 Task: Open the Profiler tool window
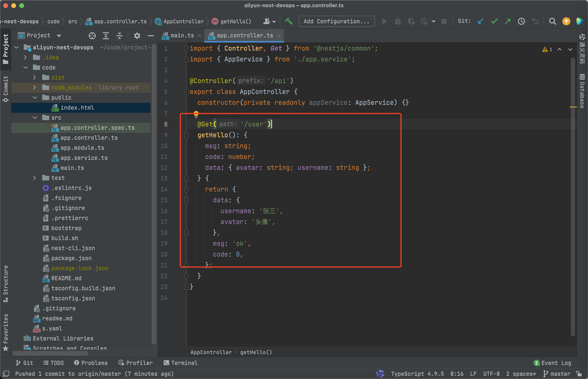tap(135, 363)
